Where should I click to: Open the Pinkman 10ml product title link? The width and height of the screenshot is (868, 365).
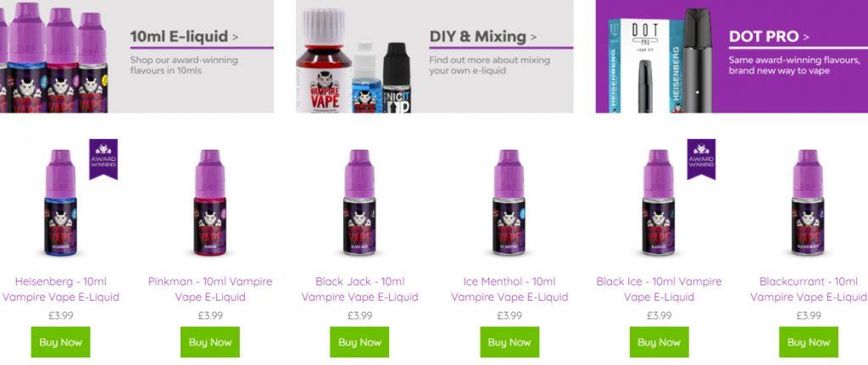(210, 290)
